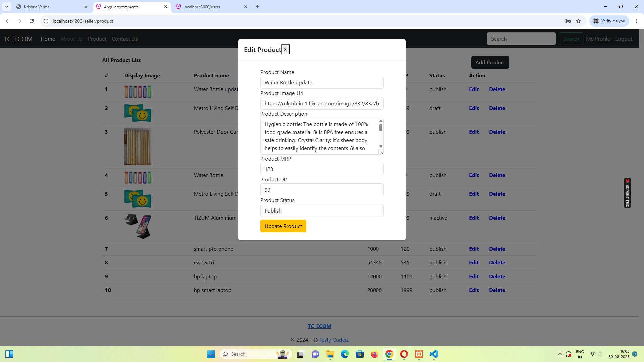
Task: Click Delete for product row 1
Action: 497,89
